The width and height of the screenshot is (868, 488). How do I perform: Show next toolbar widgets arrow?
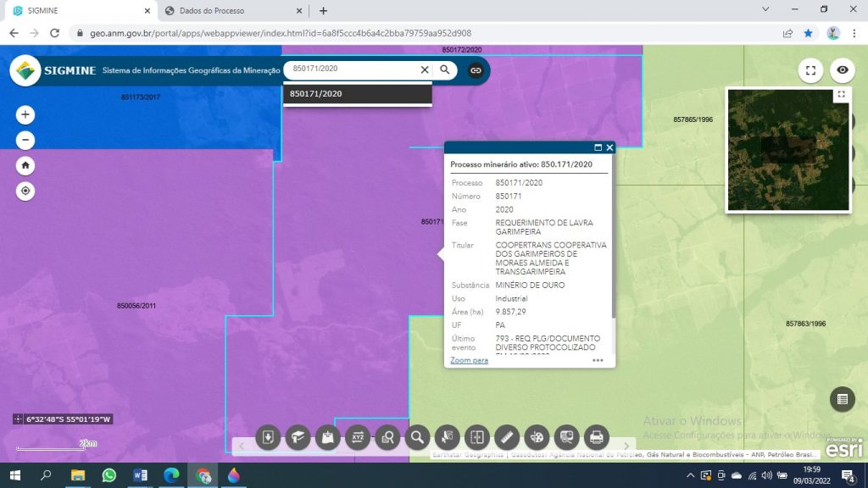(626, 446)
